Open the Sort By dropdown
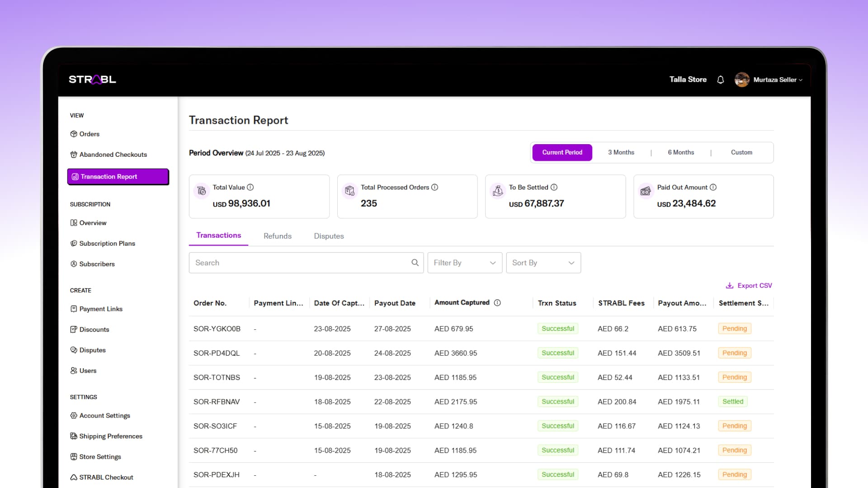The width and height of the screenshot is (868, 488). 543,263
